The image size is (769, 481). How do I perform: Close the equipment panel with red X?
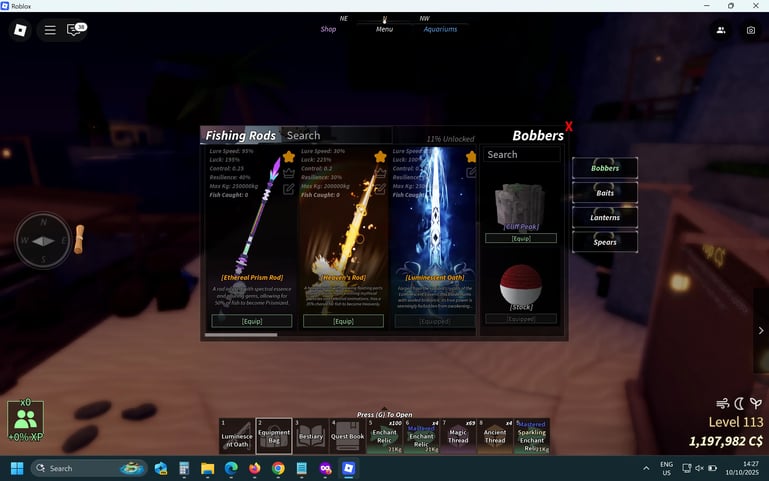point(568,127)
